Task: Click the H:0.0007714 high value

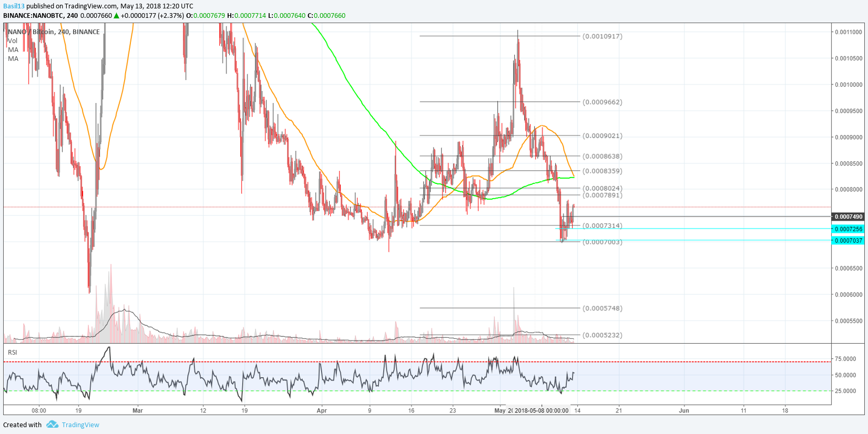Action: pyautogui.click(x=247, y=15)
